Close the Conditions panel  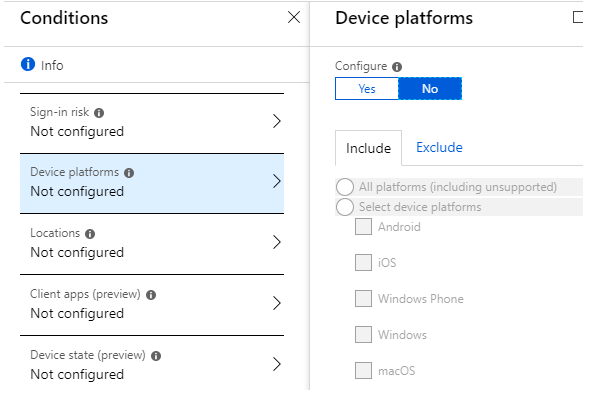coord(294,17)
